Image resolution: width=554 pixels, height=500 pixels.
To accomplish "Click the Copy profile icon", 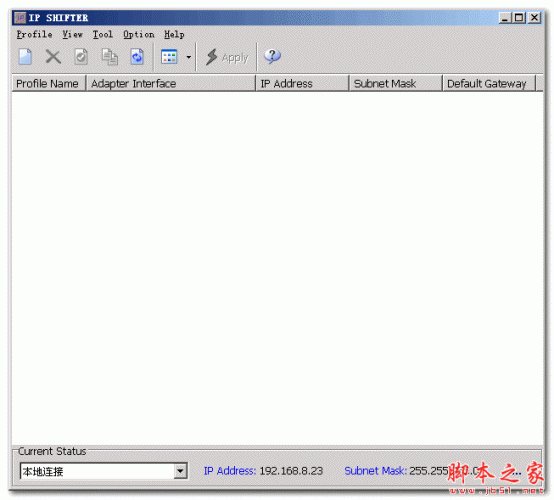I will 110,57.
